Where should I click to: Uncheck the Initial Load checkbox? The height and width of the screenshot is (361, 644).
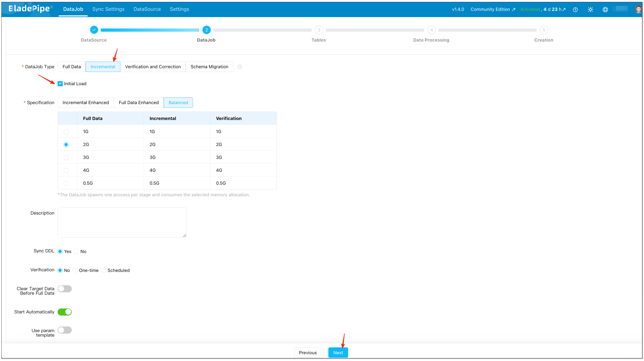tap(60, 83)
